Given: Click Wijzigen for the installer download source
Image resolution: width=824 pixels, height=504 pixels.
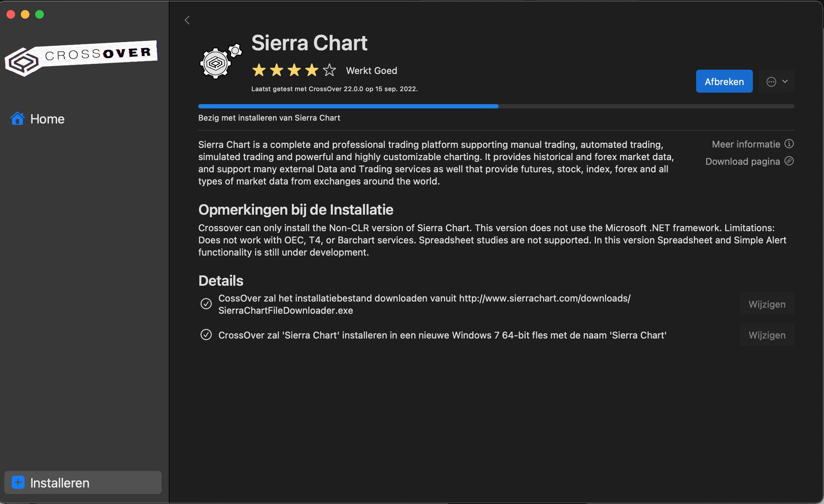Looking at the screenshot, I should pos(767,304).
